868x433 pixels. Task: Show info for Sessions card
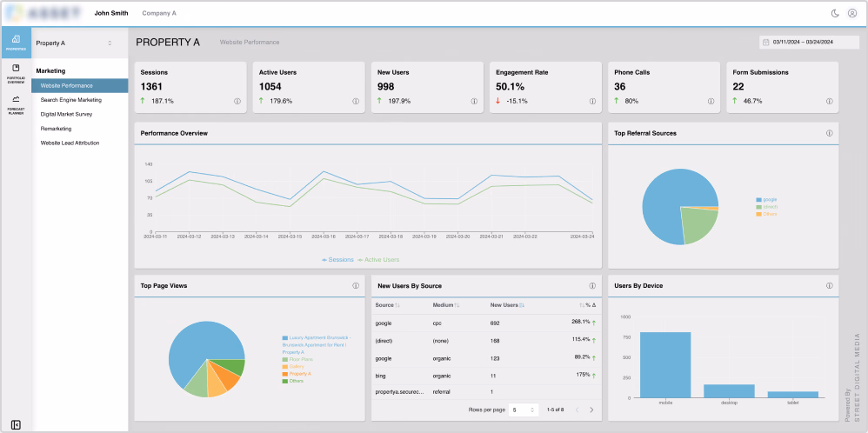[x=237, y=102]
